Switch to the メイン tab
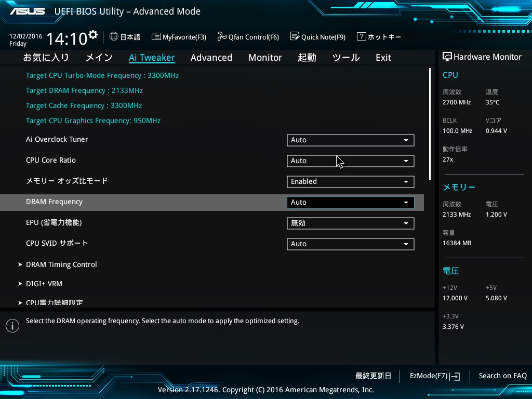Screen dimensions: 532x399 point(99,58)
